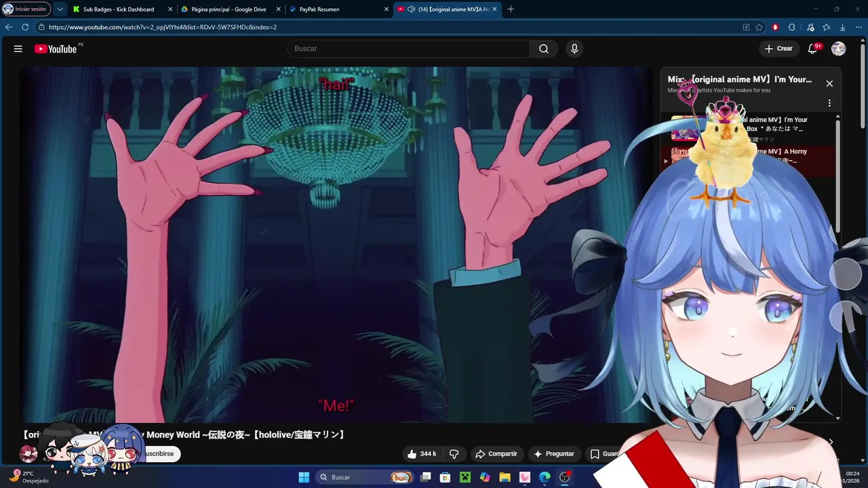Image resolution: width=868 pixels, height=488 pixels.
Task: Open the weather widget showing 21°C
Action: click(x=28, y=477)
